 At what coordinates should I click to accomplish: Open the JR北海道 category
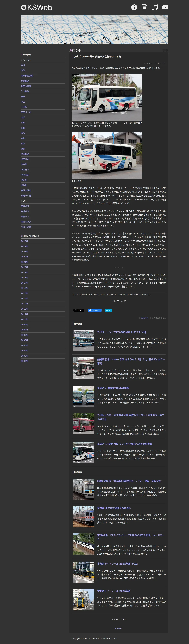[x=25, y=175]
